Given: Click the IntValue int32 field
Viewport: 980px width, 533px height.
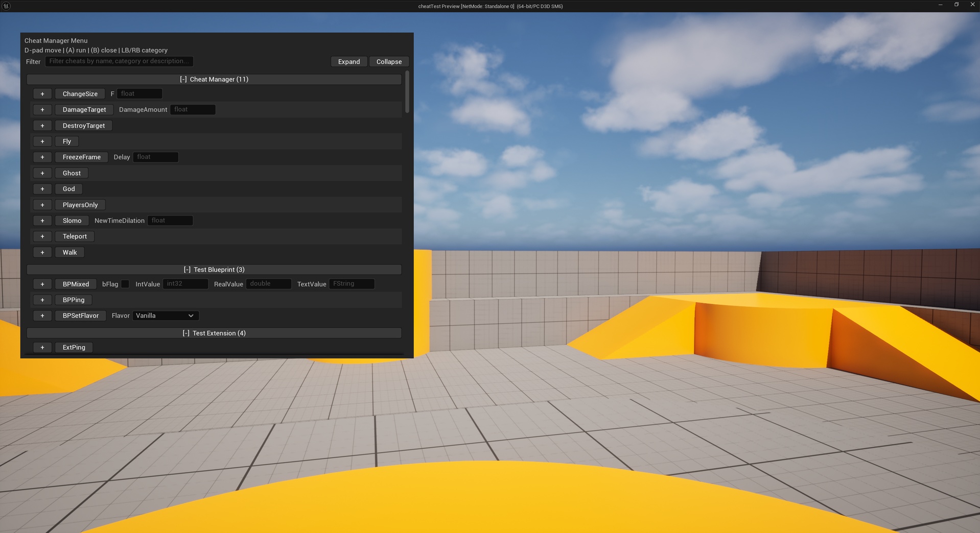Looking at the screenshot, I should [x=185, y=284].
